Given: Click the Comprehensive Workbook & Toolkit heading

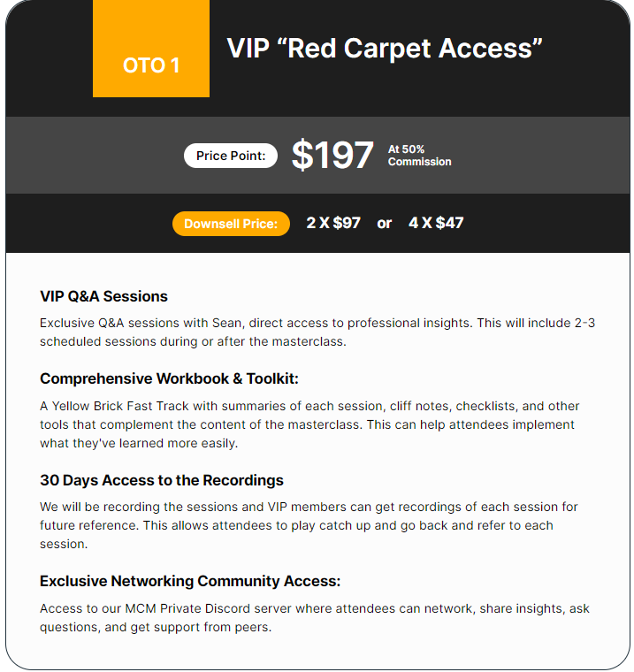Looking at the screenshot, I should pyautogui.click(x=169, y=378).
